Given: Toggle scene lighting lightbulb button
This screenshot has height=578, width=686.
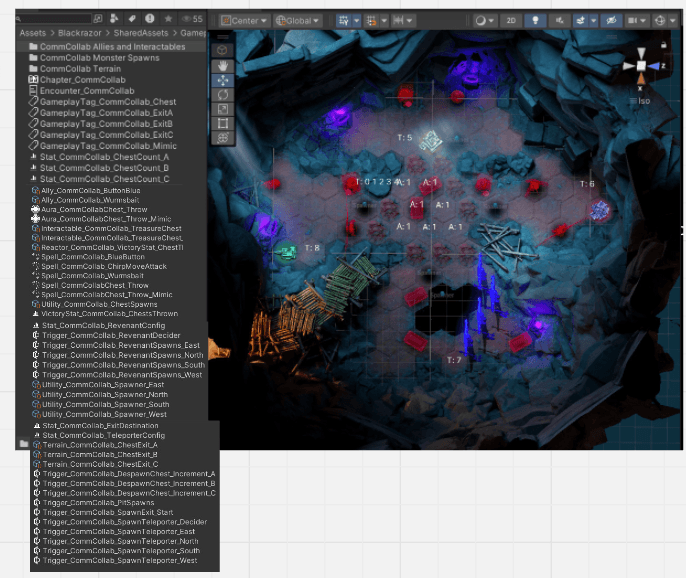Looking at the screenshot, I should pos(535,21).
